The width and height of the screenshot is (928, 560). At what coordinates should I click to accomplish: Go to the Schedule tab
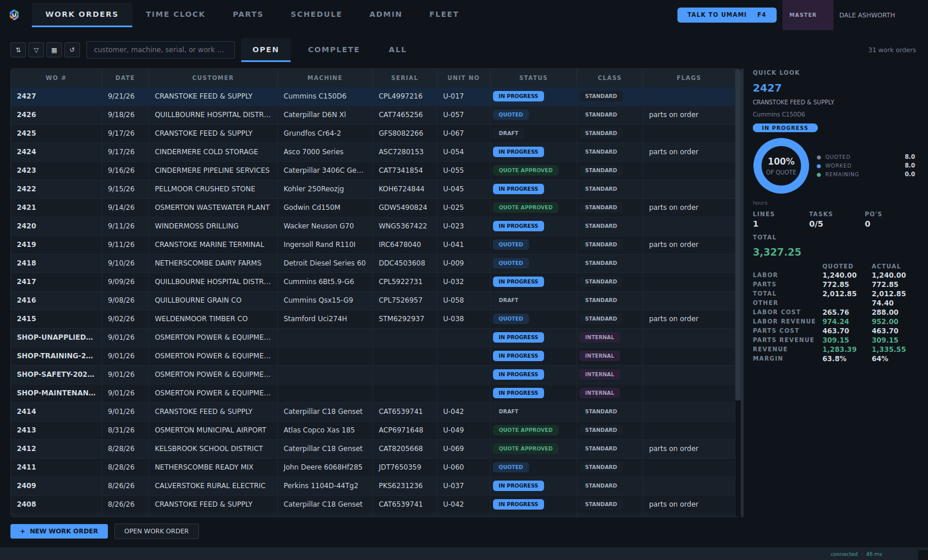click(316, 14)
